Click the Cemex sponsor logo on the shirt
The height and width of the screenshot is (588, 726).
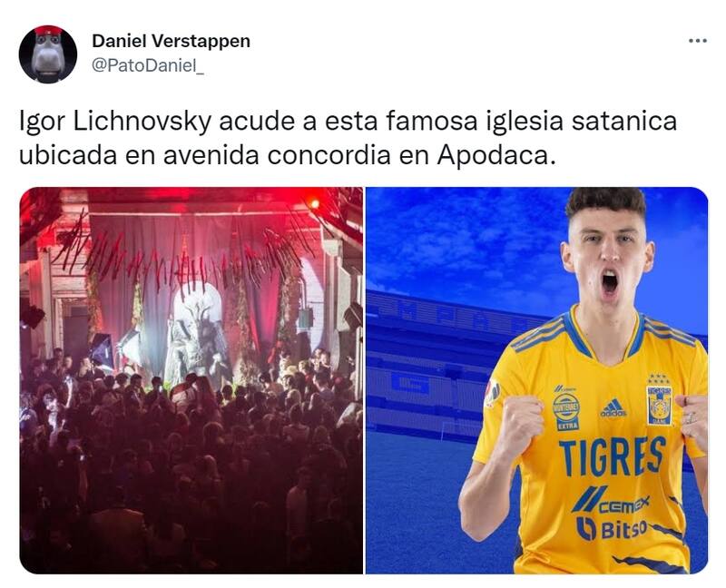(612, 500)
